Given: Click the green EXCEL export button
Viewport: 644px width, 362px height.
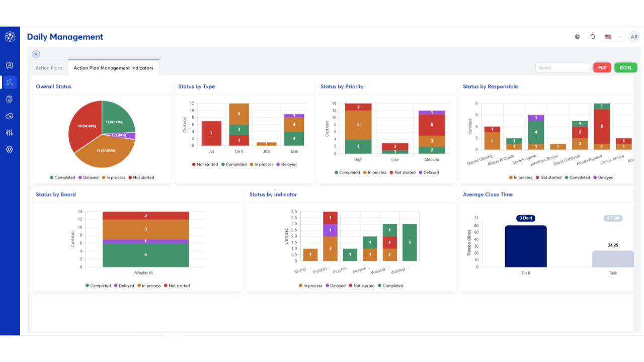Looking at the screenshot, I should pos(625,68).
